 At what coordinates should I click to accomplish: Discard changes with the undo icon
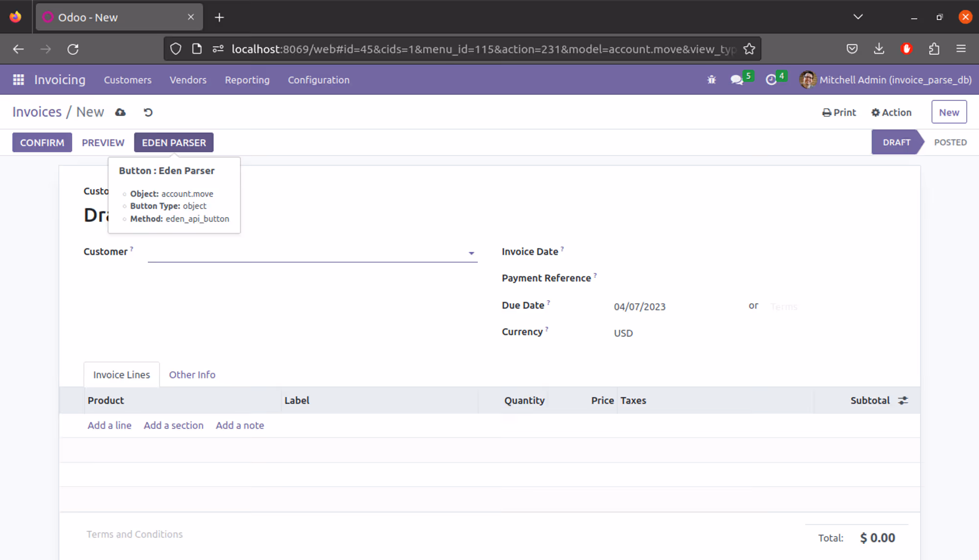[148, 112]
